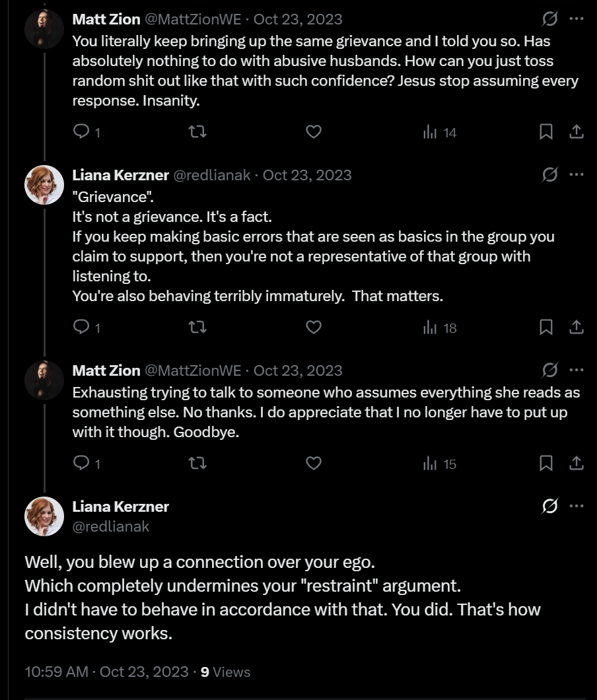Repost Matt Zion's 'Exhausting' tweet
Image resolution: width=597 pixels, height=700 pixels.
[x=197, y=463]
